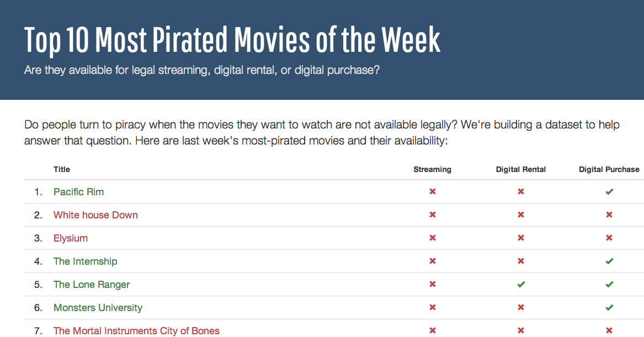Click the Digital Rental column header
644x337 pixels.
(520, 169)
